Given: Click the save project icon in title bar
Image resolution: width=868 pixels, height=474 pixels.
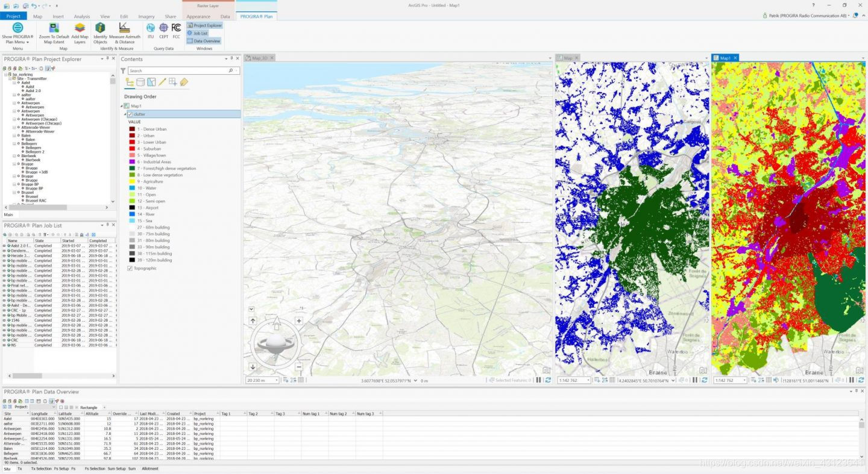Looking at the screenshot, I should click(25, 5).
